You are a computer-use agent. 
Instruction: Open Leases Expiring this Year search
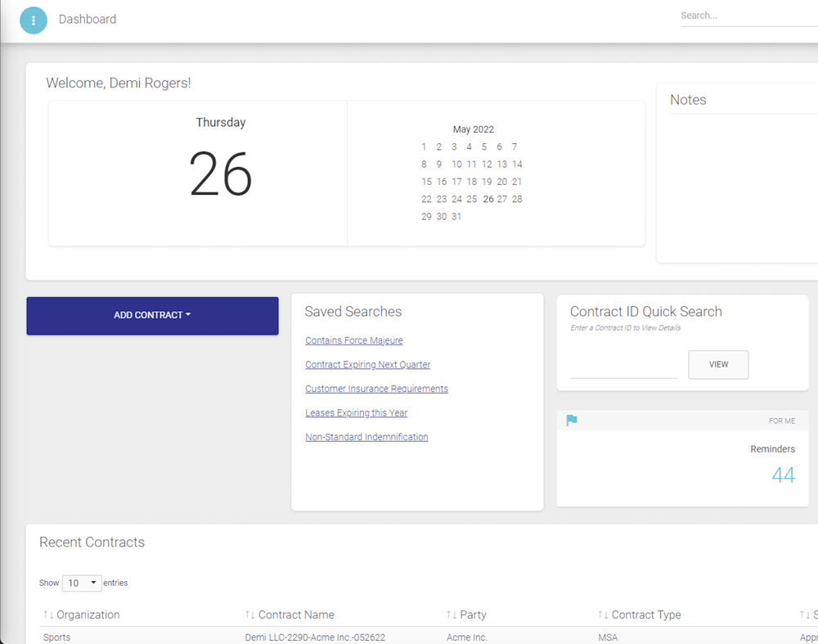(x=357, y=412)
